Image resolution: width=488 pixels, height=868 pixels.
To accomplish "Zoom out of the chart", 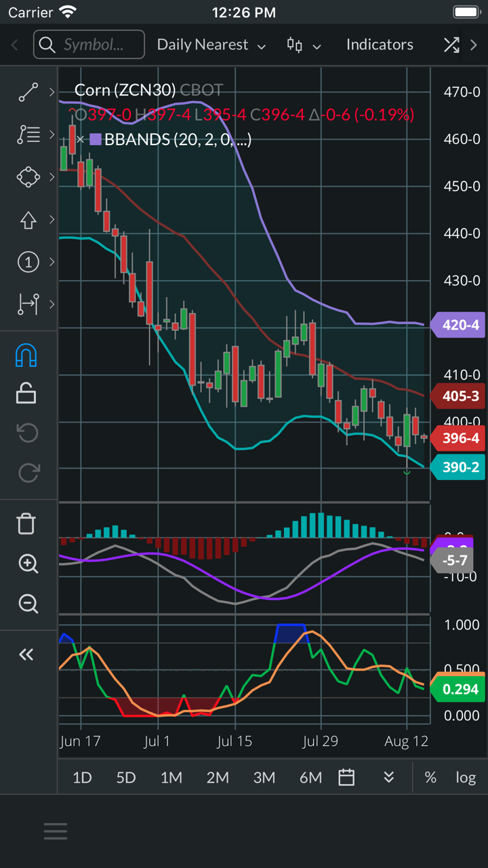I will [28, 604].
